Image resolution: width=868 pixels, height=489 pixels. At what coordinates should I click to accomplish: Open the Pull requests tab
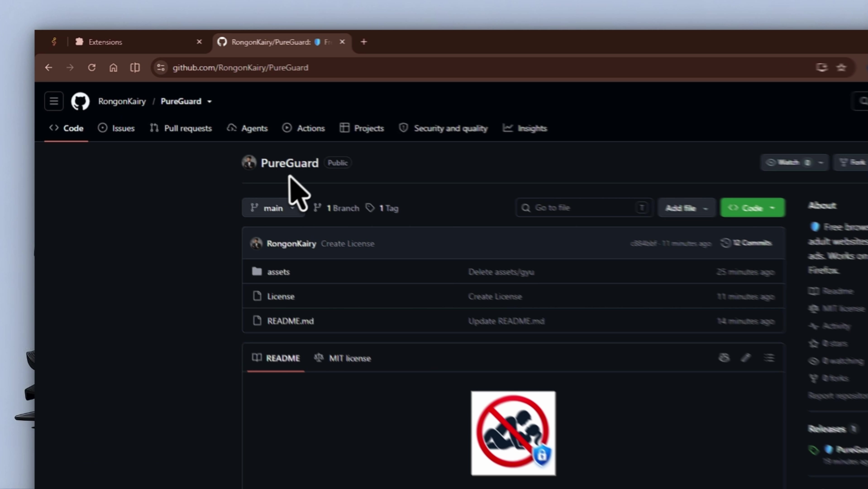point(181,128)
